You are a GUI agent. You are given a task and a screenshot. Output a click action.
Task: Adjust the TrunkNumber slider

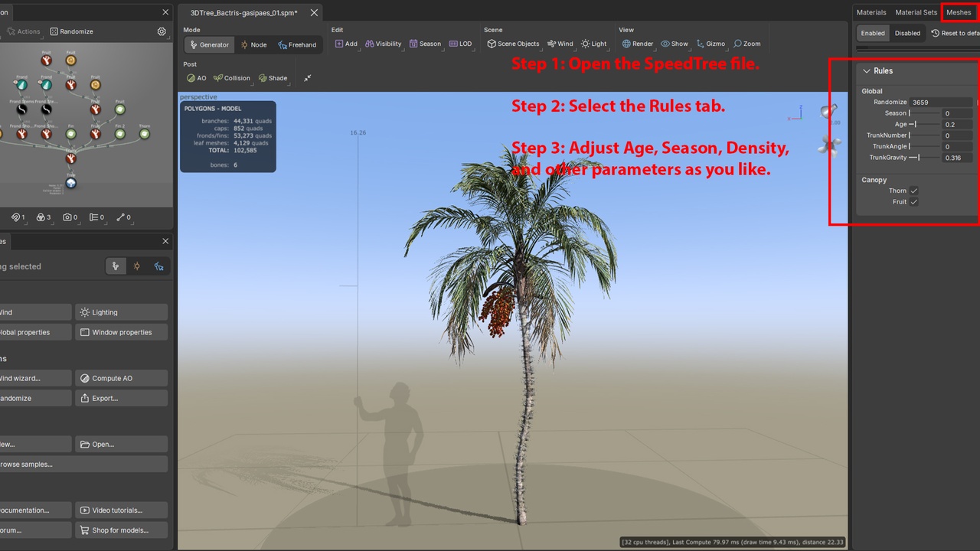coord(925,135)
